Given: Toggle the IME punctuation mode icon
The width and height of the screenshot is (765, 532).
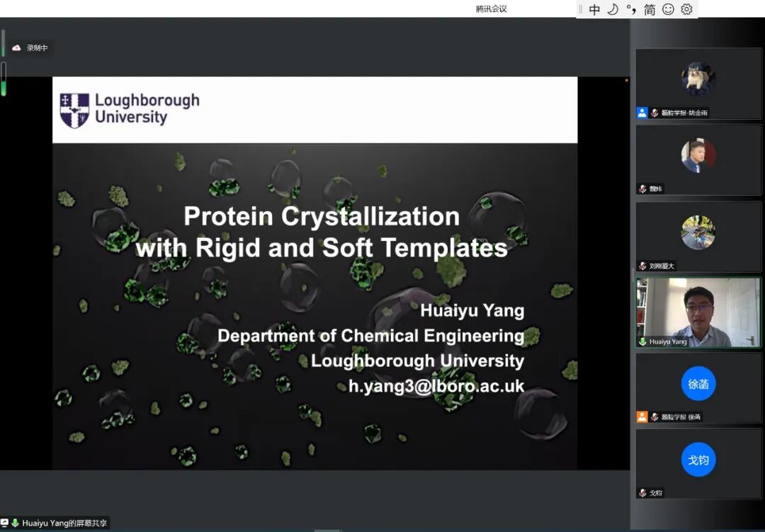Looking at the screenshot, I should [631, 9].
